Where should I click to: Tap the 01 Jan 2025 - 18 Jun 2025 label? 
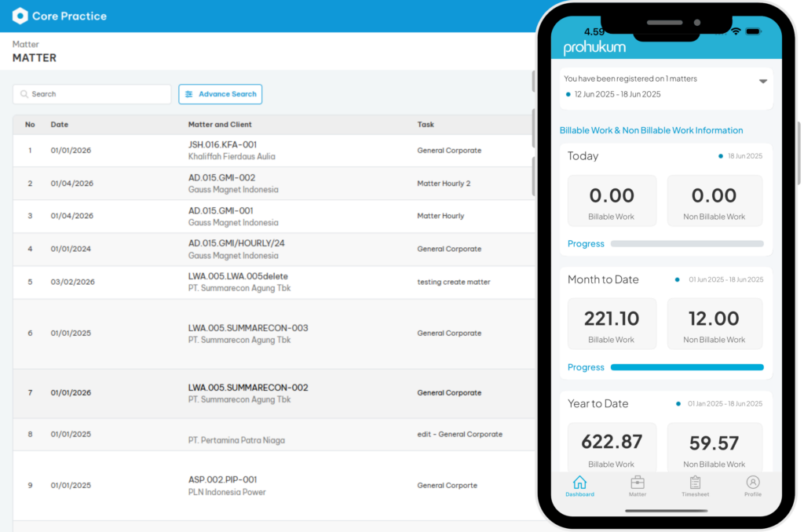[x=725, y=404]
